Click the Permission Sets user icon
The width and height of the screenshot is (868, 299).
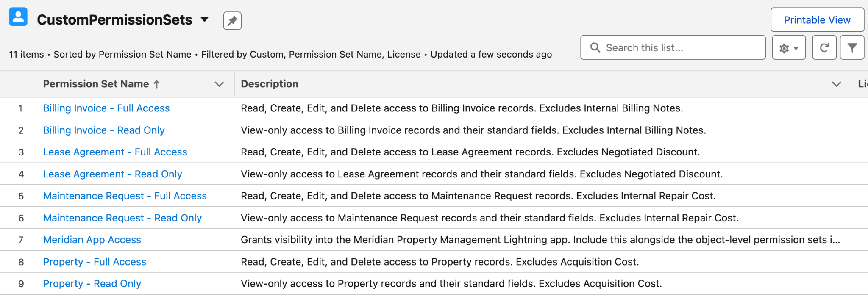click(18, 17)
